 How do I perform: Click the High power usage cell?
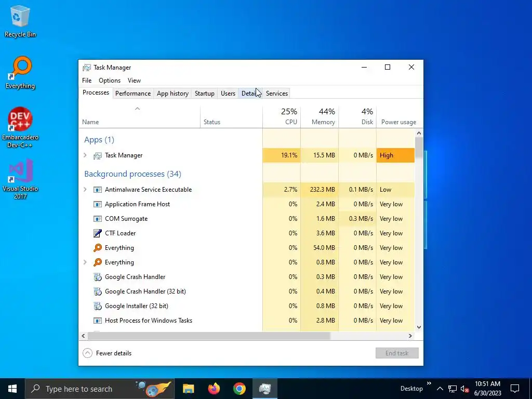(395, 155)
